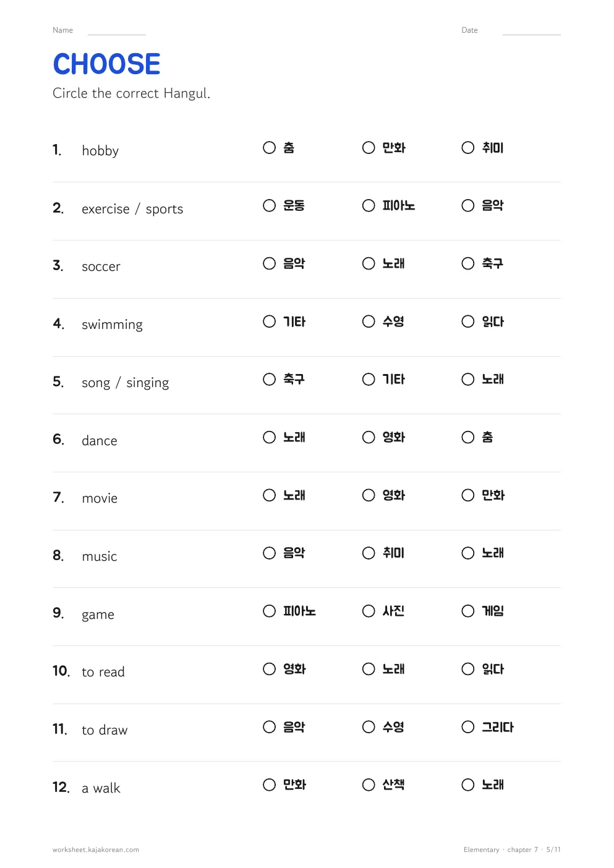Mark 음악 circle in music row
This screenshot has width=614, height=868.
[x=269, y=553]
